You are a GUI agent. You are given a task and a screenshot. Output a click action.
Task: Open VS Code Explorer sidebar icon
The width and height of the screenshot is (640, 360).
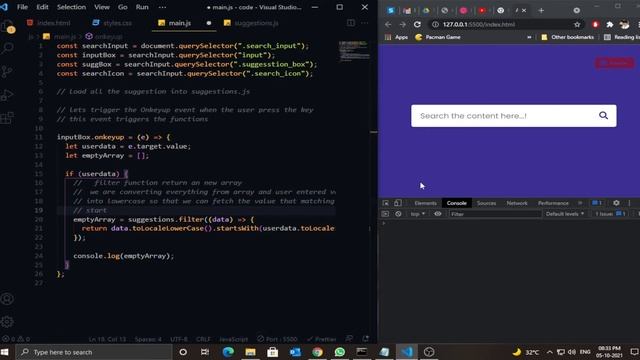[8, 27]
